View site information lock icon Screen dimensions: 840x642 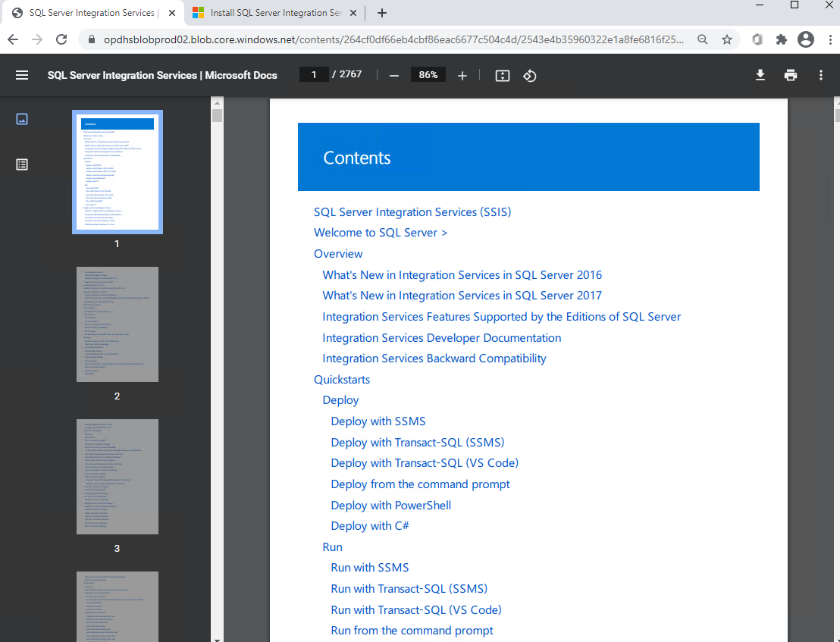coord(92,39)
